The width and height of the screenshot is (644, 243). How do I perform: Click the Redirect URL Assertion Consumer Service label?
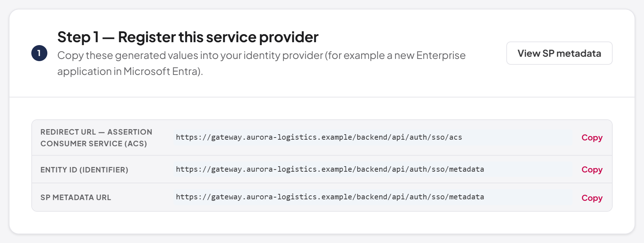(96, 138)
